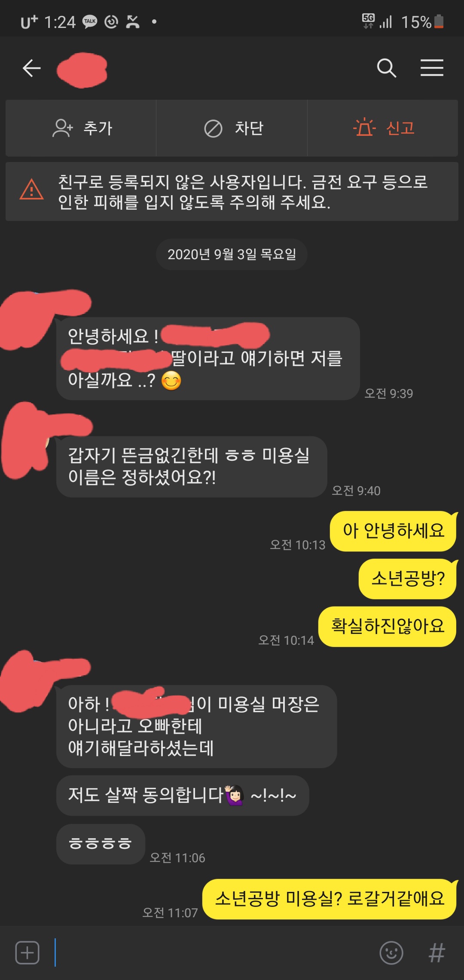
Task: Tap the KakaoTalk notification icon in status bar
Action: point(90,21)
